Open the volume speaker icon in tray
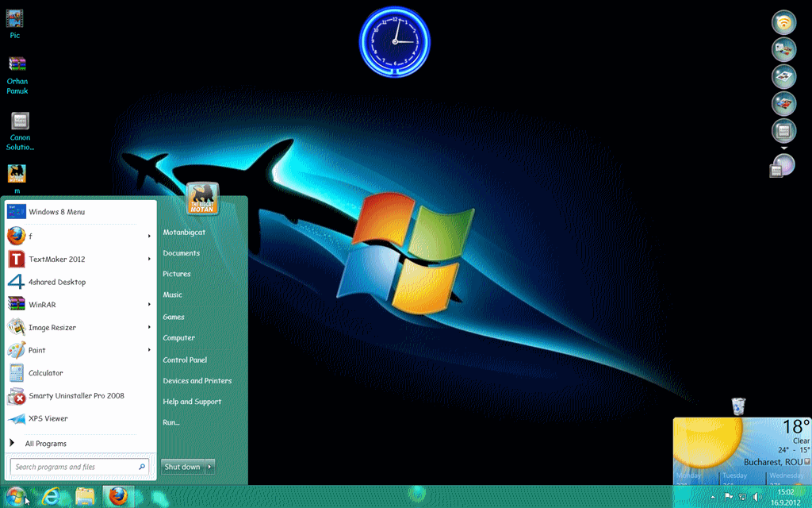 757,497
